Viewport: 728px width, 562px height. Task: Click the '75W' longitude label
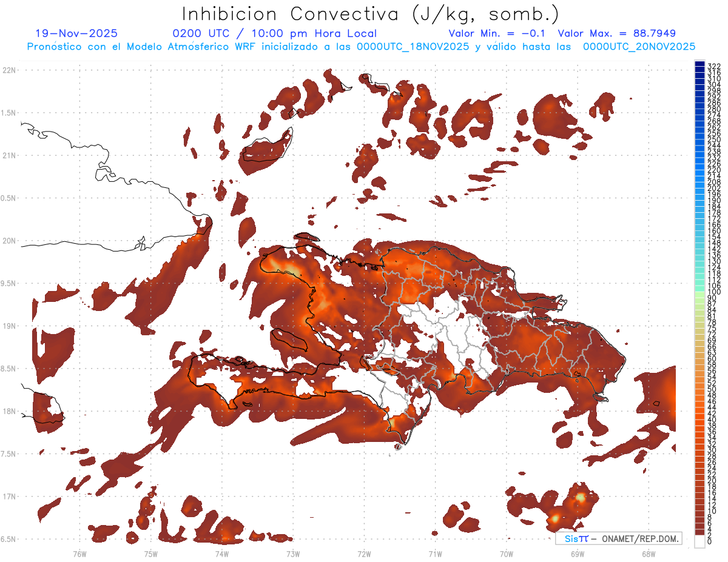pos(150,554)
